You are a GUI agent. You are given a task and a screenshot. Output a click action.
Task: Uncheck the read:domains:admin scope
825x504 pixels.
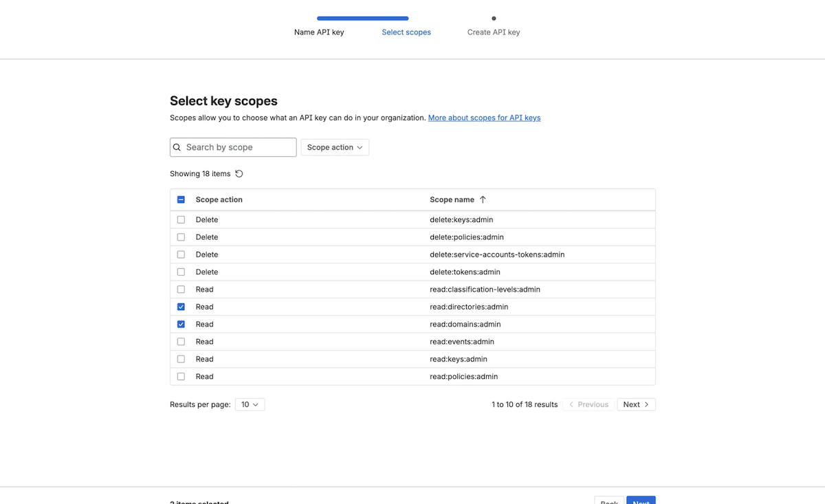(x=181, y=324)
